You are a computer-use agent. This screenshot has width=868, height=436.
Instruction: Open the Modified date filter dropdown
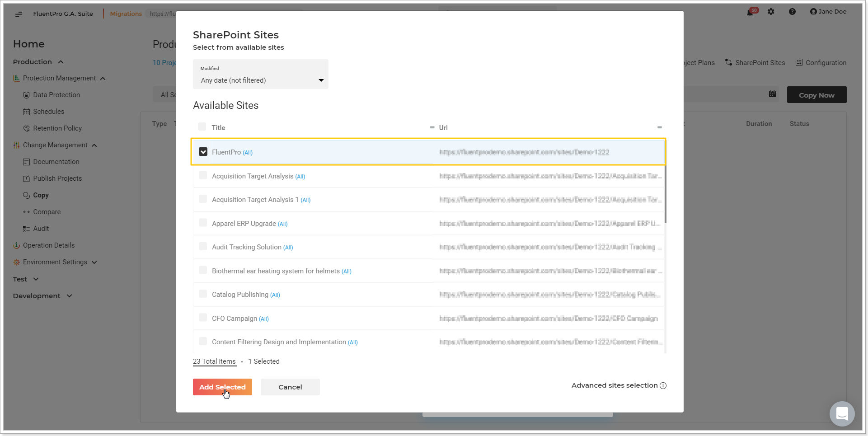tap(261, 74)
